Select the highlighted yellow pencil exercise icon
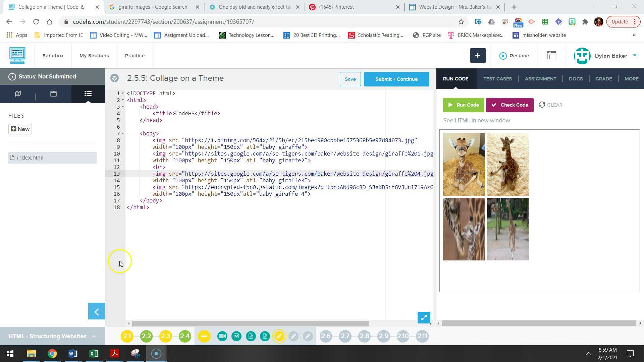Screen dimensions: 644x362 pos(279,336)
